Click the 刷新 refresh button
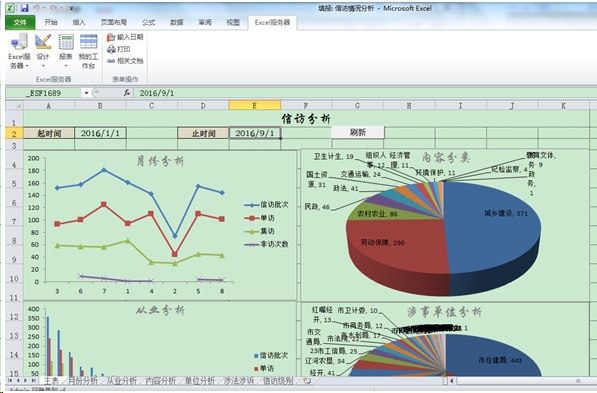Viewport: 597px width, 393px height. click(x=358, y=132)
